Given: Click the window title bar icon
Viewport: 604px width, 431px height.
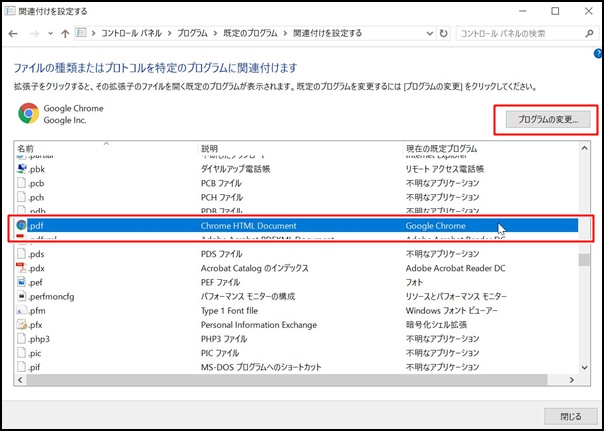Looking at the screenshot, I should 10,11.
